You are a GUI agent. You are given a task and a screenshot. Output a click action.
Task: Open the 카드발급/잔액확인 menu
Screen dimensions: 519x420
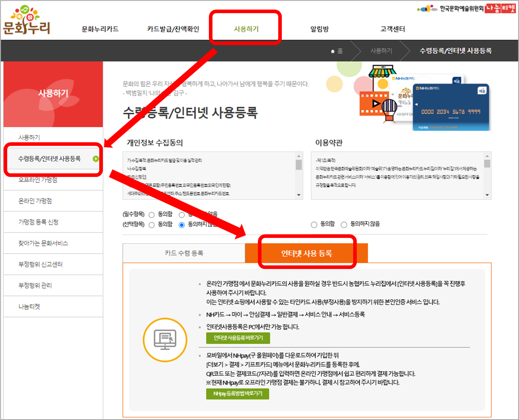(173, 29)
